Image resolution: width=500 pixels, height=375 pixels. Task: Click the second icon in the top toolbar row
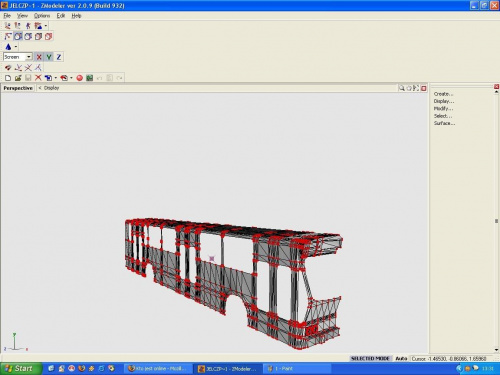point(17,26)
